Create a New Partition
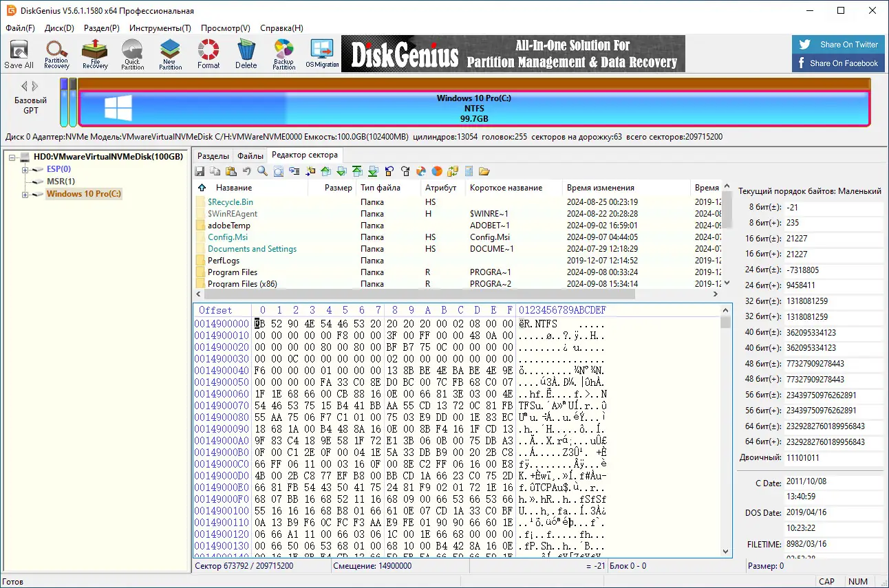889x588 pixels. pos(170,54)
